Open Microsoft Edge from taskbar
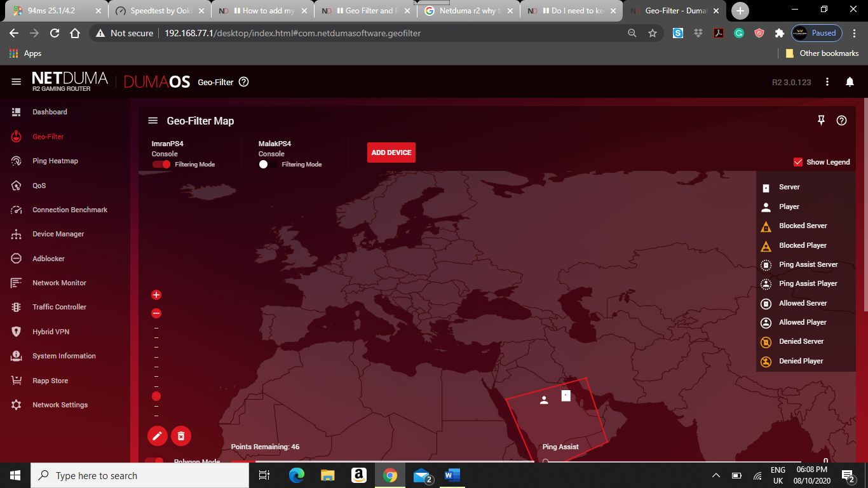Screen dimensions: 868x488 (296, 475)
